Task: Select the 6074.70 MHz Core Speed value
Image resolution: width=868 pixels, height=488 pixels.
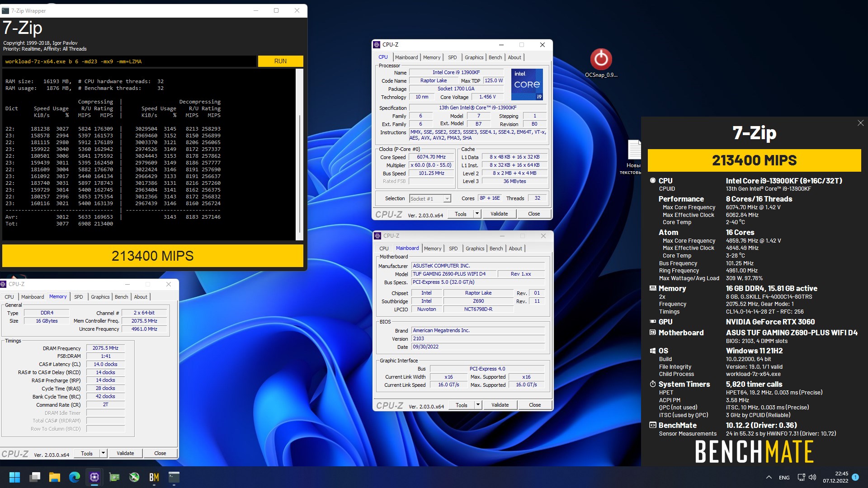Action: (431, 157)
